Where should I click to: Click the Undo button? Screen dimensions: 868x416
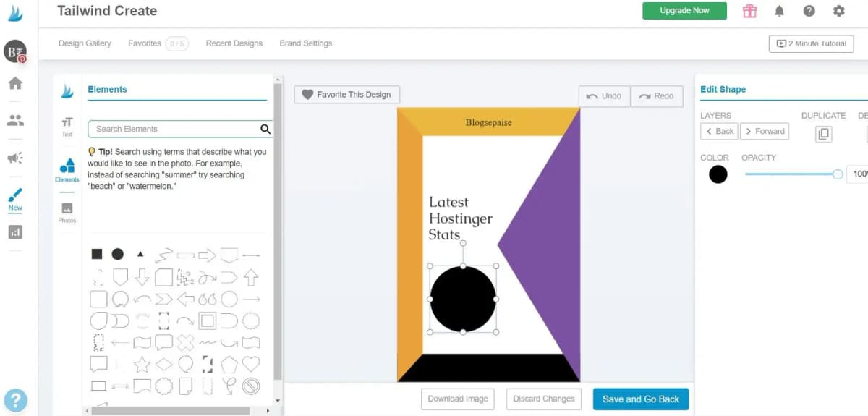point(604,96)
